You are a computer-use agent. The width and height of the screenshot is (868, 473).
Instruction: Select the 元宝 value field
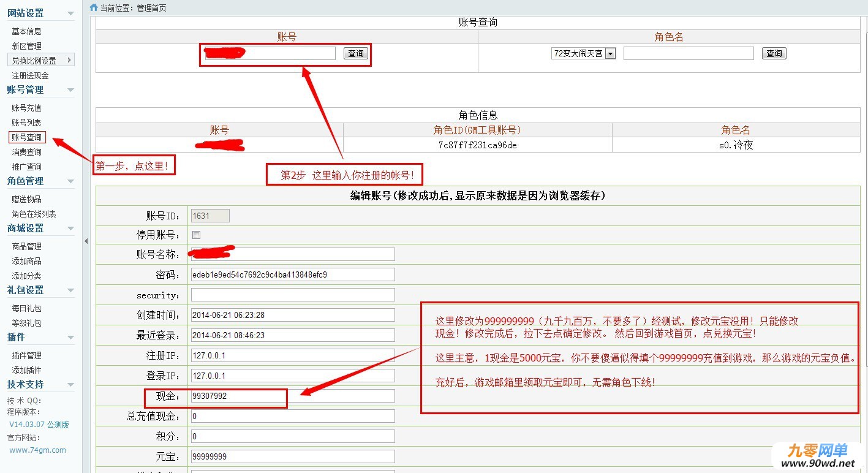coord(293,456)
